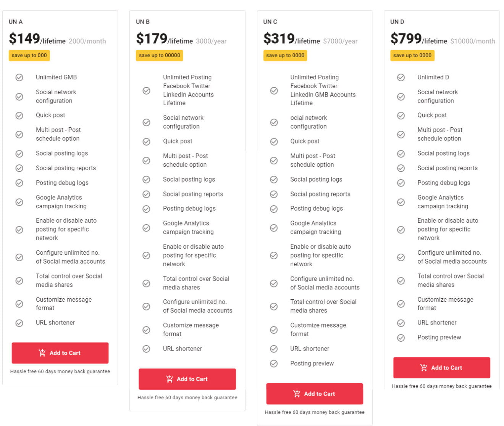Click check icon by UN B Posting debug logs
The height and width of the screenshot is (426, 504).
coord(146,209)
